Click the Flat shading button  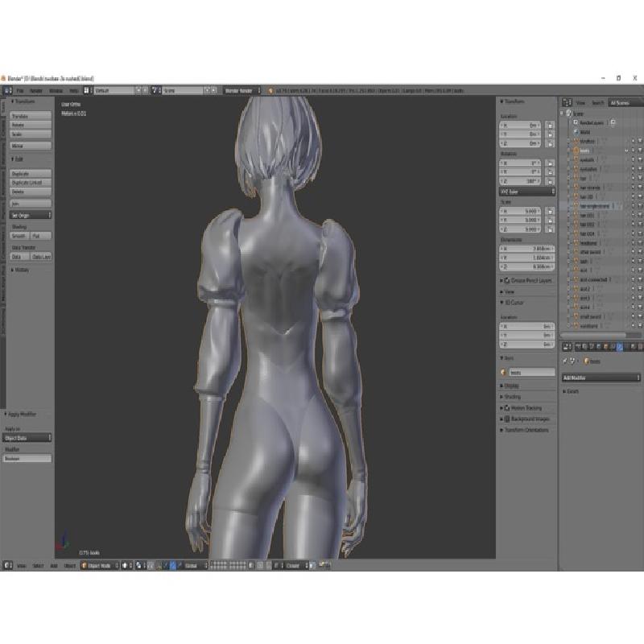41,236
